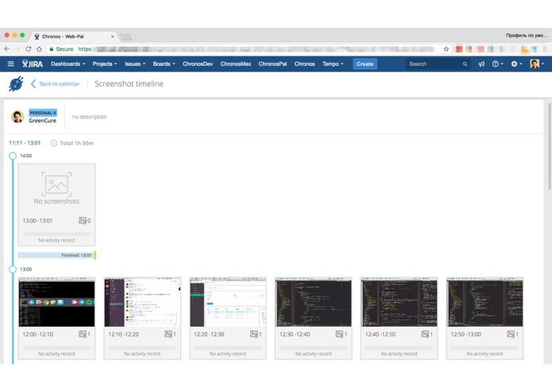Go to browser home page
The width and height of the screenshot is (552, 392).
click(x=39, y=49)
